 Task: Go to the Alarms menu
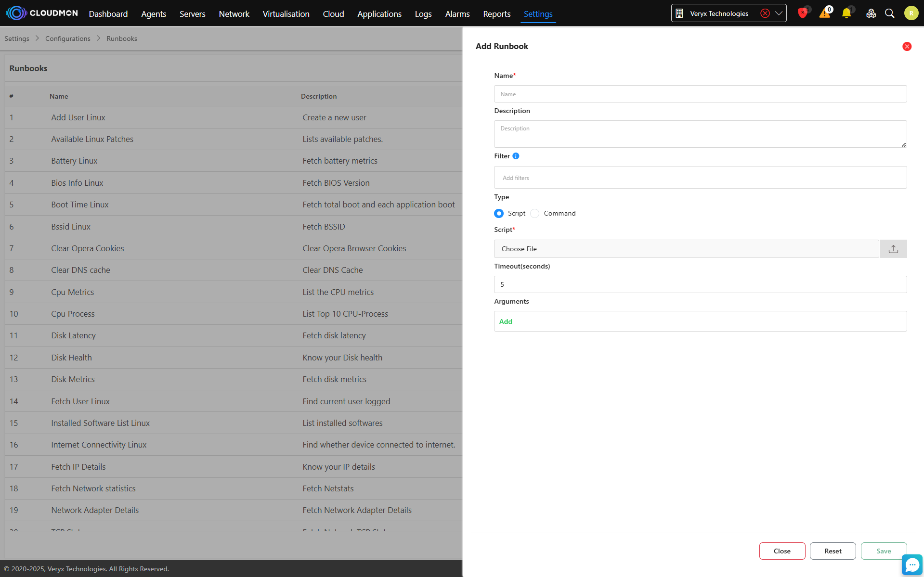[457, 14]
